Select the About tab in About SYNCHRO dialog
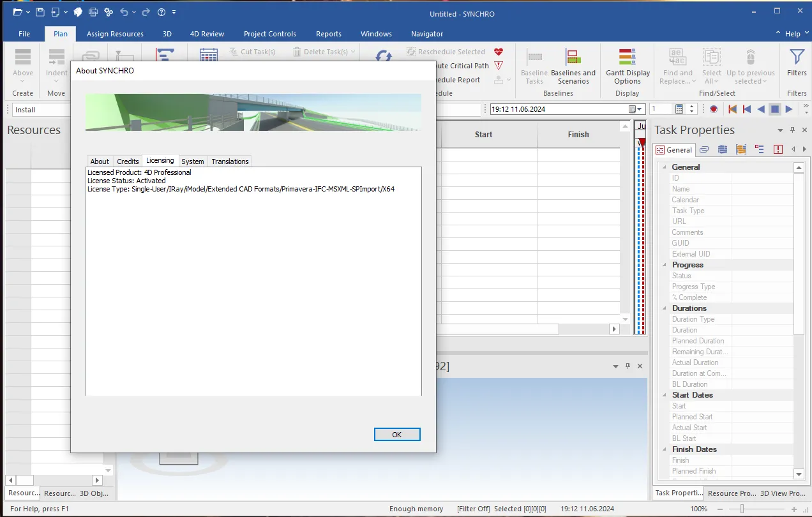Screen dimensions: 812x517 click(100, 161)
